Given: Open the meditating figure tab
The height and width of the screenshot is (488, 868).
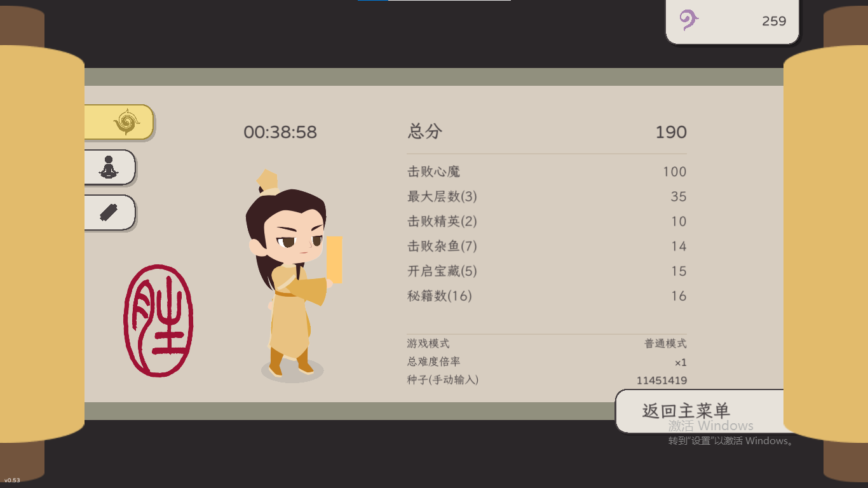Looking at the screenshot, I should [110, 167].
